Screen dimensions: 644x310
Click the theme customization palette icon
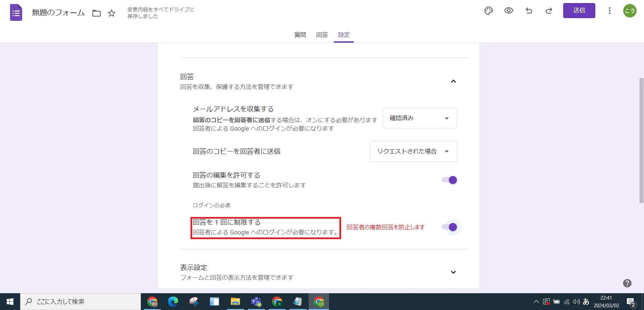tap(488, 11)
